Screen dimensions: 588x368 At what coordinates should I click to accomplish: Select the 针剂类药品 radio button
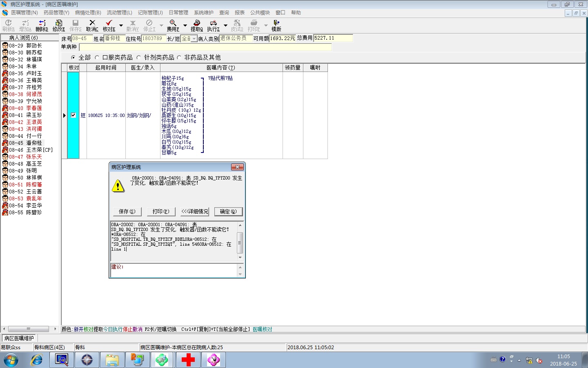139,58
